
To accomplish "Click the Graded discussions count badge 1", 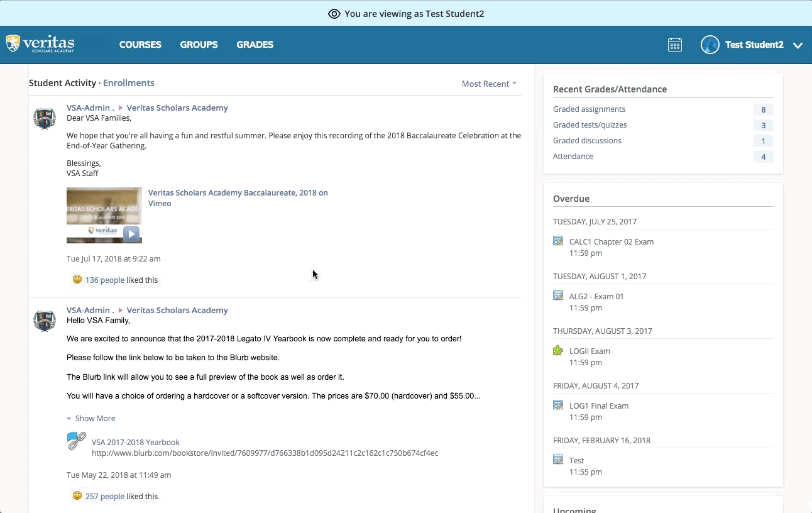I will 764,141.
